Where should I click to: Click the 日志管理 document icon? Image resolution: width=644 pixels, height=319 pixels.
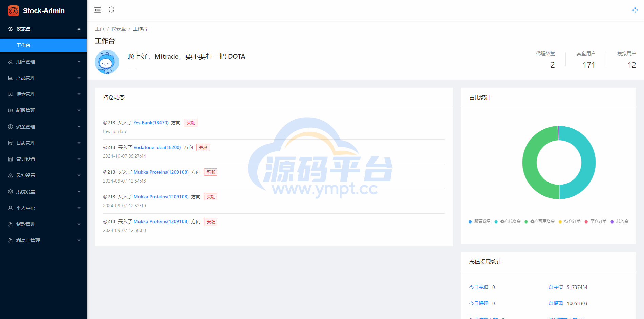point(10,143)
